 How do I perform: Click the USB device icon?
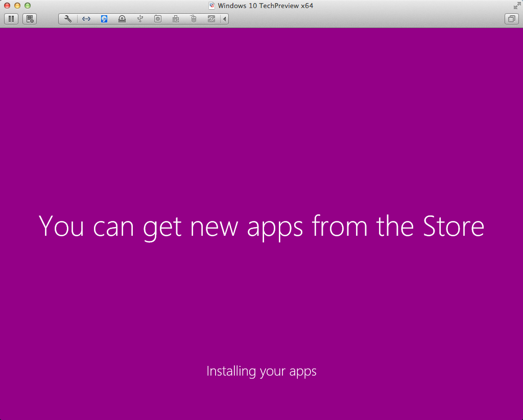click(140, 19)
